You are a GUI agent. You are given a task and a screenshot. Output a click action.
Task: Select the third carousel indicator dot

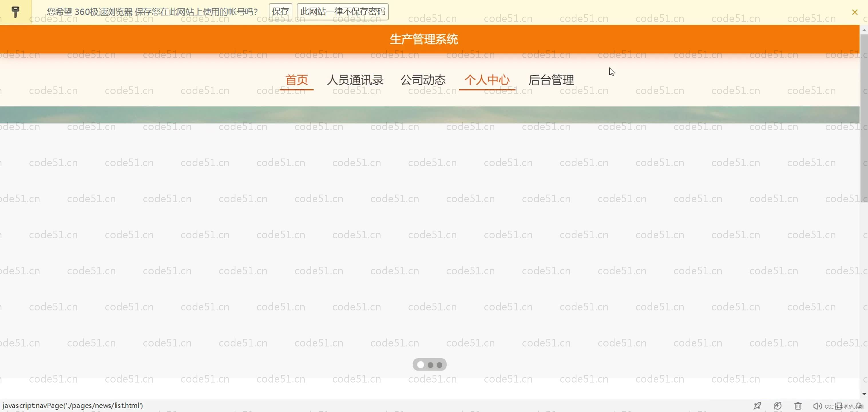click(x=439, y=365)
